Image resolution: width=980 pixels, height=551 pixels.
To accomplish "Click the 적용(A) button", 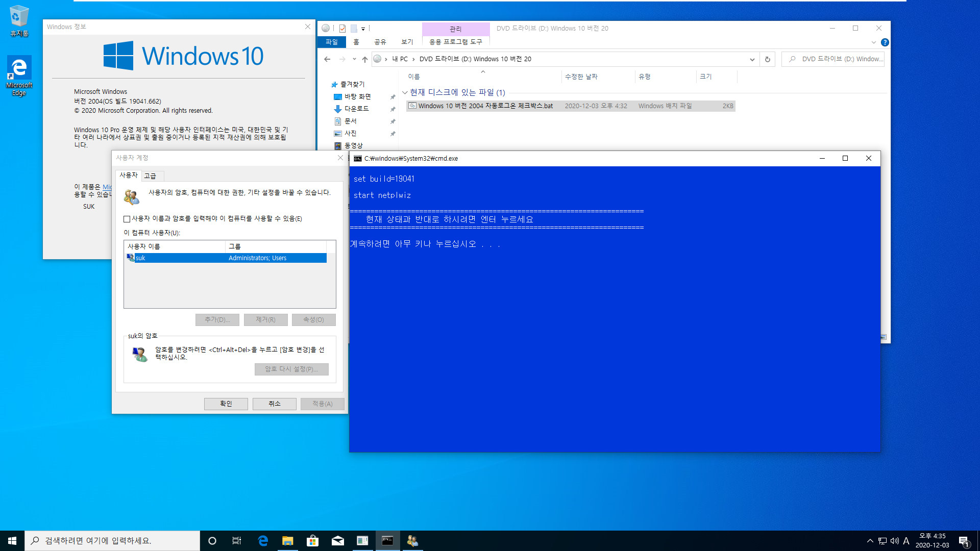I will pos(323,404).
